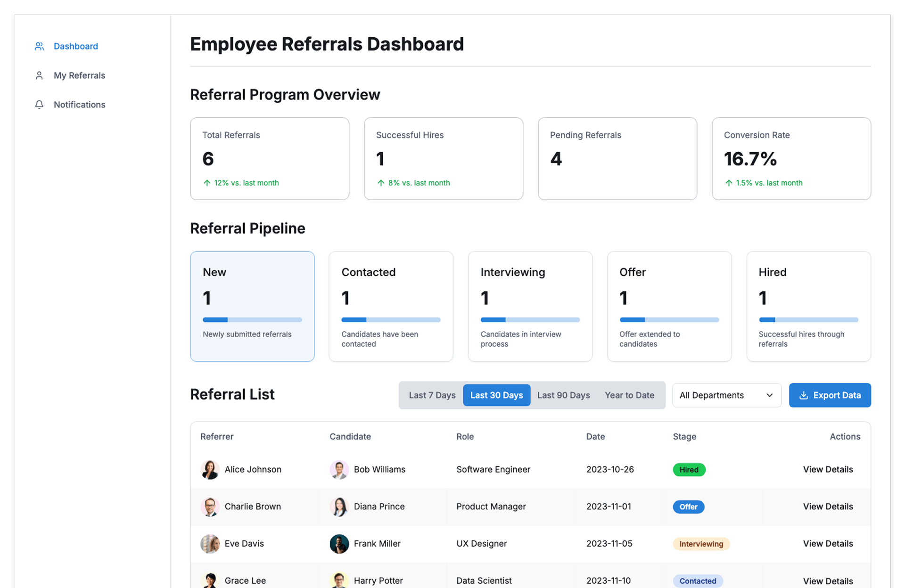This screenshot has width=905, height=588.
Task: Click the progress bar in the Hired card
Action: point(808,320)
